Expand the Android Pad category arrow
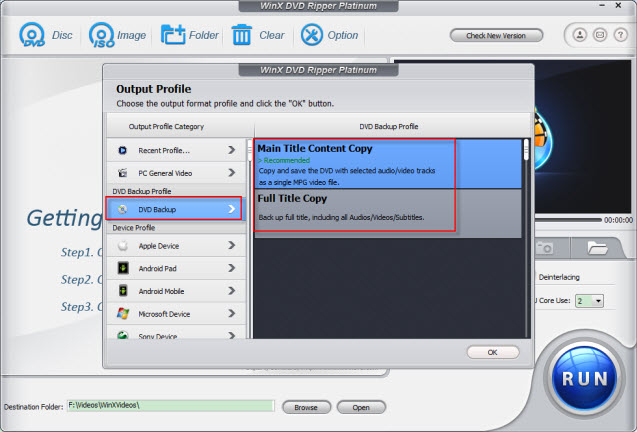The height and width of the screenshot is (432, 637). 232,268
